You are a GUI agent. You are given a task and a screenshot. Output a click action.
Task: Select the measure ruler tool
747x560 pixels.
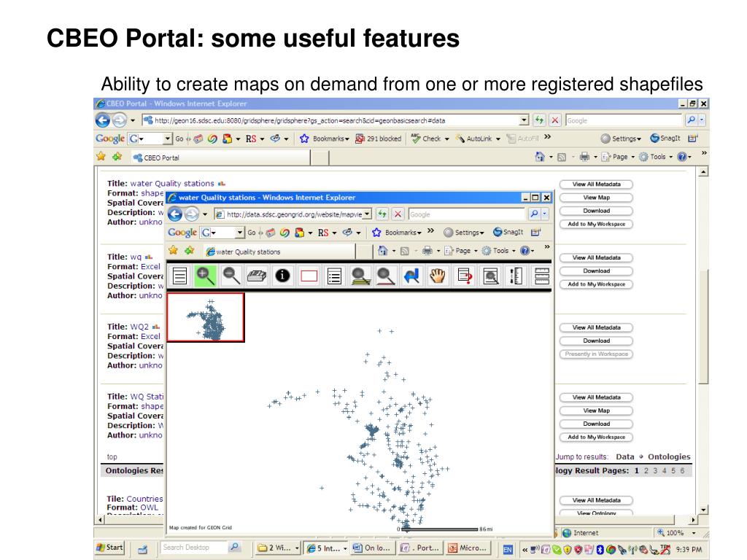[x=516, y=276]
